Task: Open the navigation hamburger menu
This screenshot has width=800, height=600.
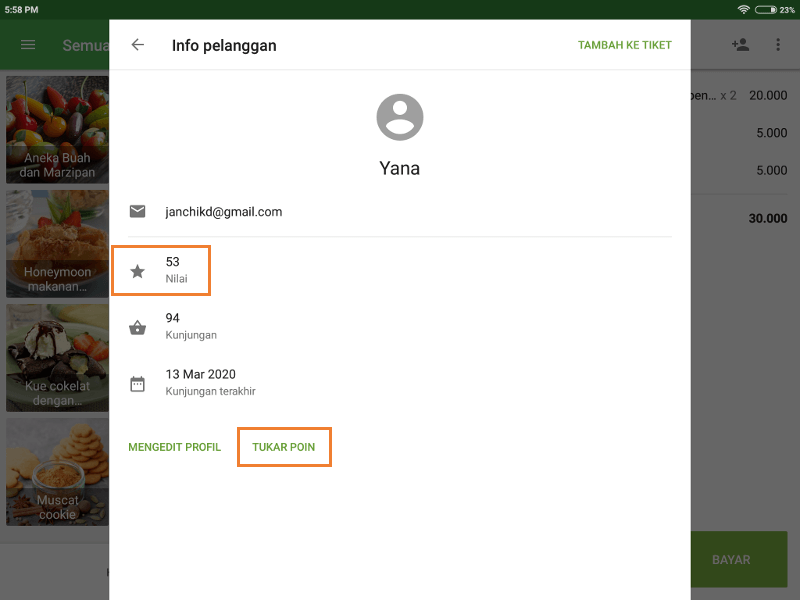Action: 27,44
